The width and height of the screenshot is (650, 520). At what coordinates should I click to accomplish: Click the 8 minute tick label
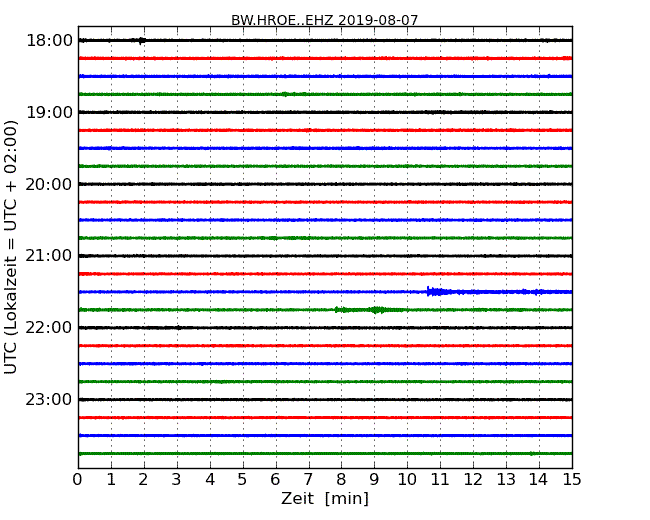pos(342,480)
